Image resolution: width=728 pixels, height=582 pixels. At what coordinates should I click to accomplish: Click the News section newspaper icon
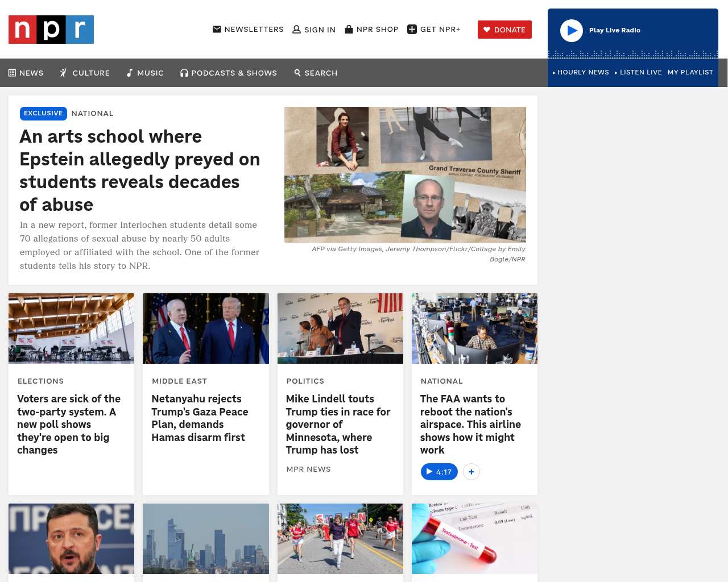click(12, 73)
